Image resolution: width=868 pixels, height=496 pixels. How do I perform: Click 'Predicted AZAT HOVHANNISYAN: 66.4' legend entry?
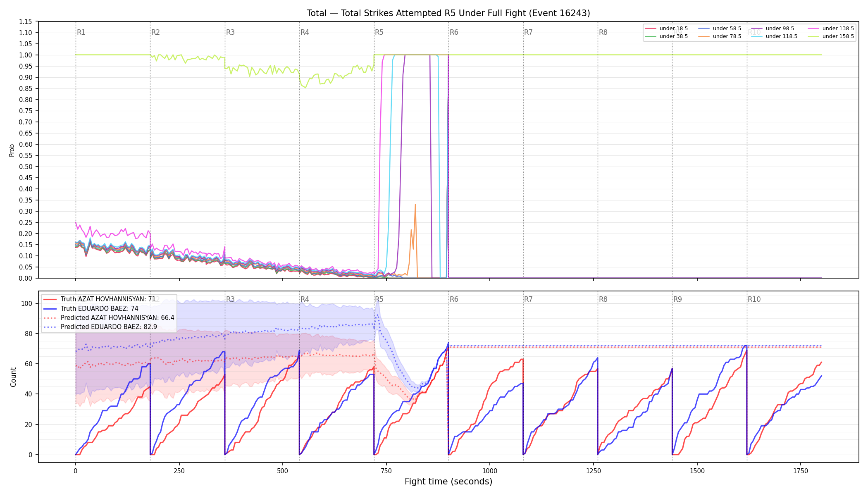pos(109,318)
